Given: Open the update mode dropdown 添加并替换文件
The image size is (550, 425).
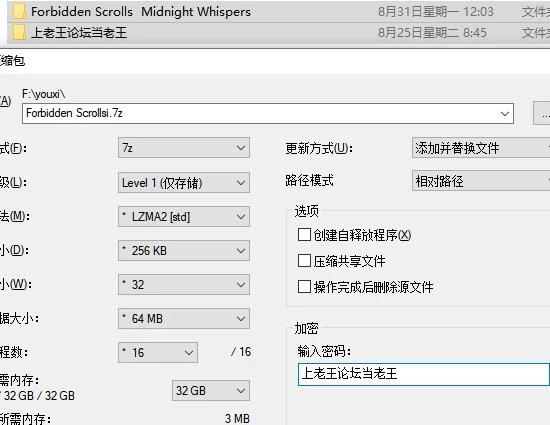Looking at the screenshot, I should (481, 148).
